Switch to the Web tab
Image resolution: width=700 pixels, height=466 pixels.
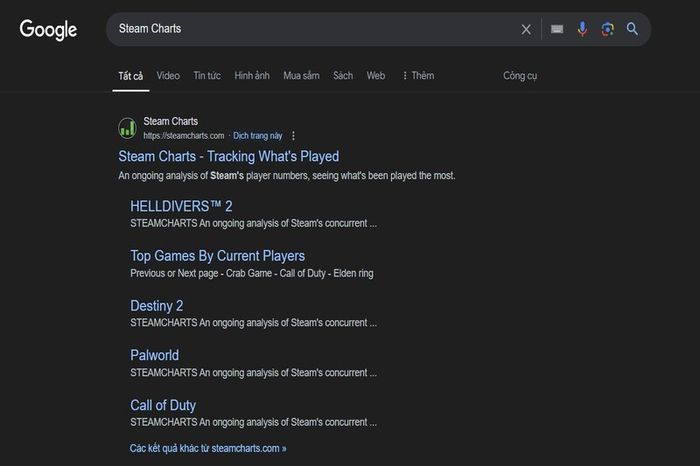(x=375, y=75)
